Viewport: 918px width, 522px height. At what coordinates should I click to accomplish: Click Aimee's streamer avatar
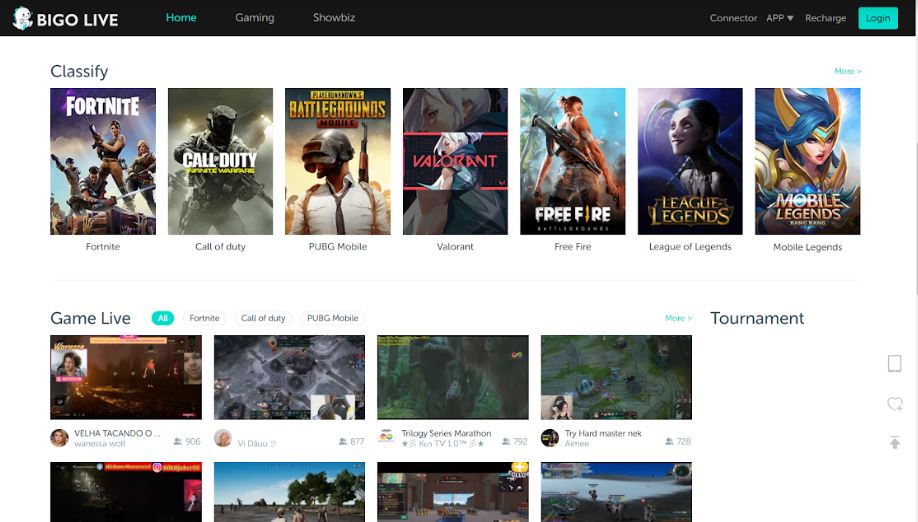point(550,438)
